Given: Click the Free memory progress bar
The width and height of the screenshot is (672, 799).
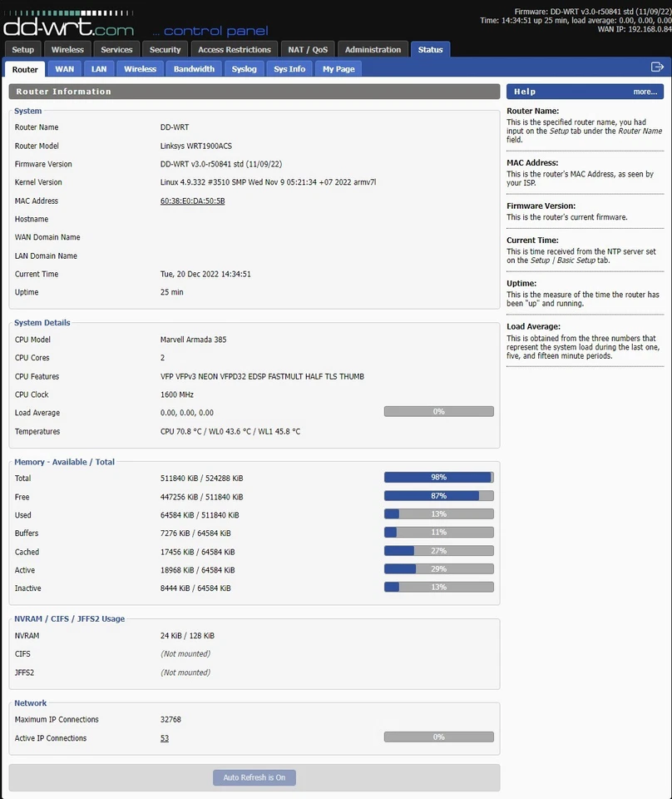Looking at the screenshot, I should tap(438, 495).
